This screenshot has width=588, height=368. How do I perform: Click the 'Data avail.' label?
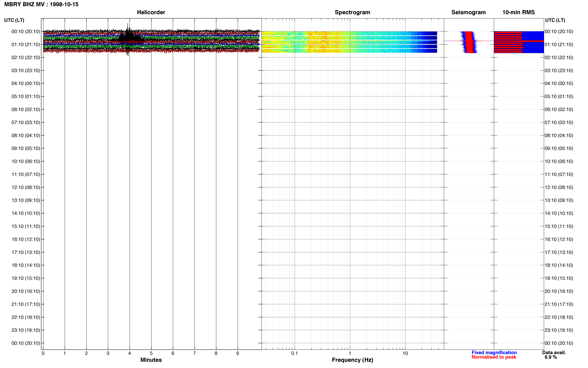click(554, 352)
